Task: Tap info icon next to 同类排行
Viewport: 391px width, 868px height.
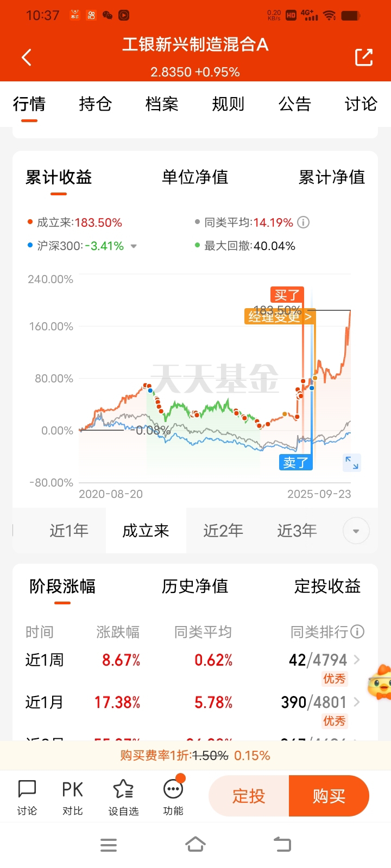Action: [x=357, y=631]
